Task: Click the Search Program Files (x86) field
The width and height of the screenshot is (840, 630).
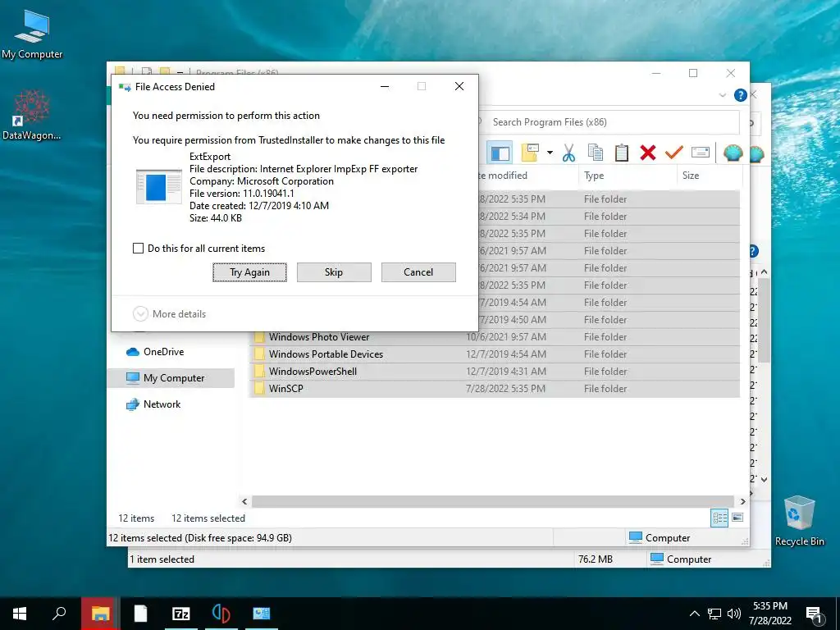Action: [x=609, y=122]
